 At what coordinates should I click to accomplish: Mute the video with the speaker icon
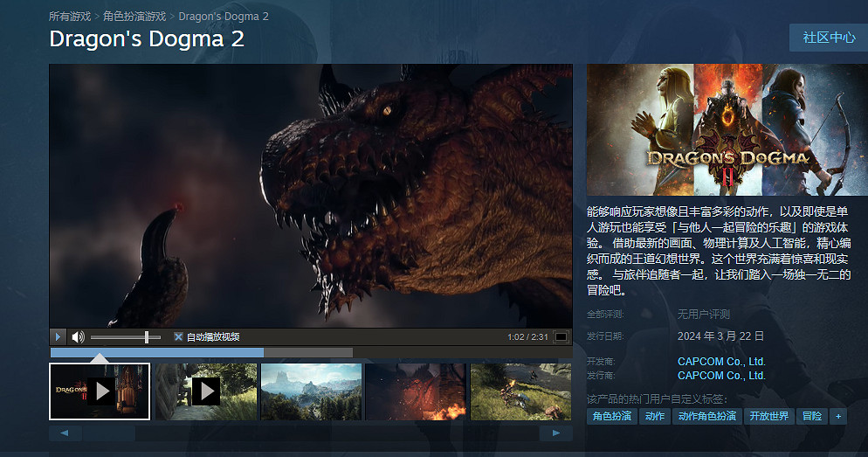coord(78,336)
